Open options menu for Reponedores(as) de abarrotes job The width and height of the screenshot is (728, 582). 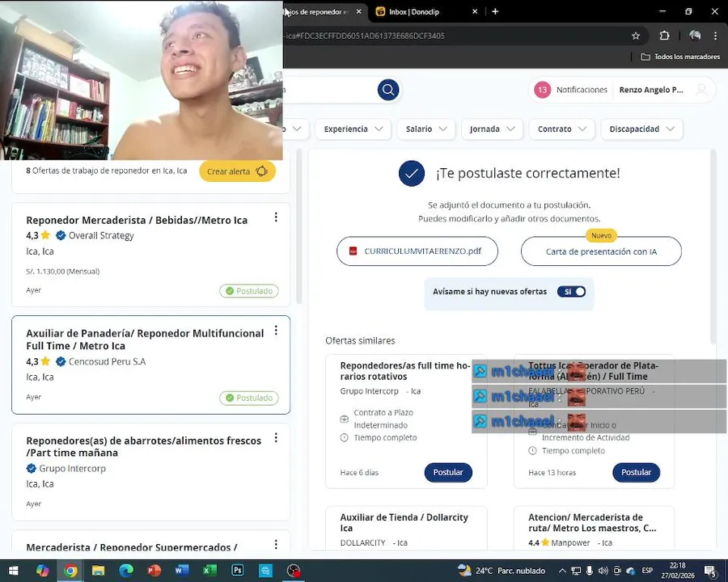276,437
